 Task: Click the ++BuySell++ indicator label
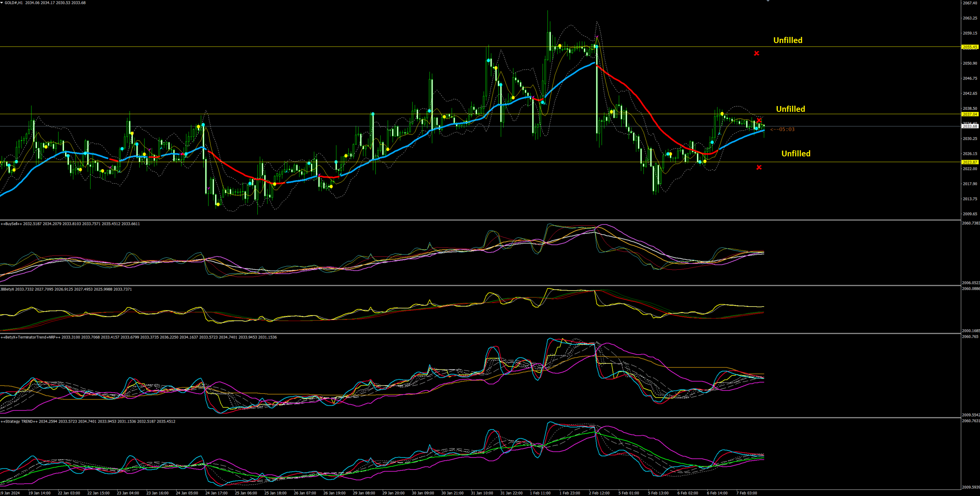pyautogui.click(x=12, y=224)
